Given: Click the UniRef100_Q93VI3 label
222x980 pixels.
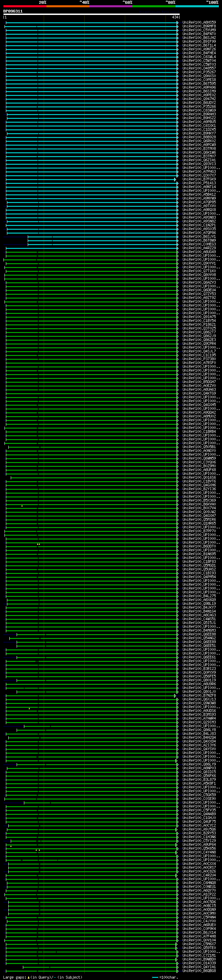Looking at the screenshot, I should tap(199, 164).
